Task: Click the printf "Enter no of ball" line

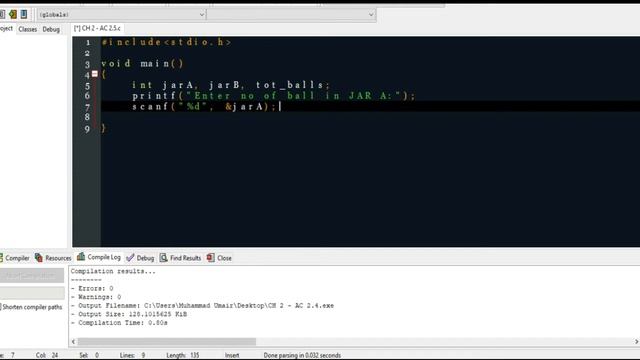Action: 273,96
